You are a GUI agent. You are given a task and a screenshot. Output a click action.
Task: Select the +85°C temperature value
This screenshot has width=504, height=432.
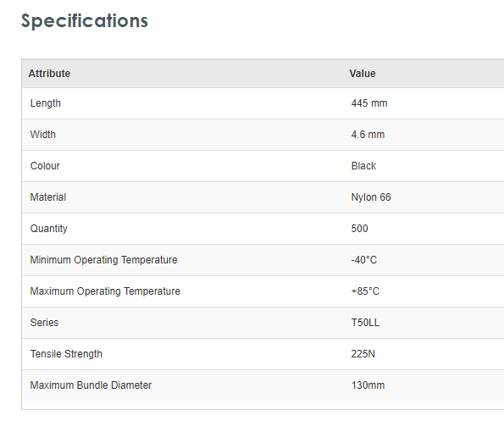coord(365,291)
